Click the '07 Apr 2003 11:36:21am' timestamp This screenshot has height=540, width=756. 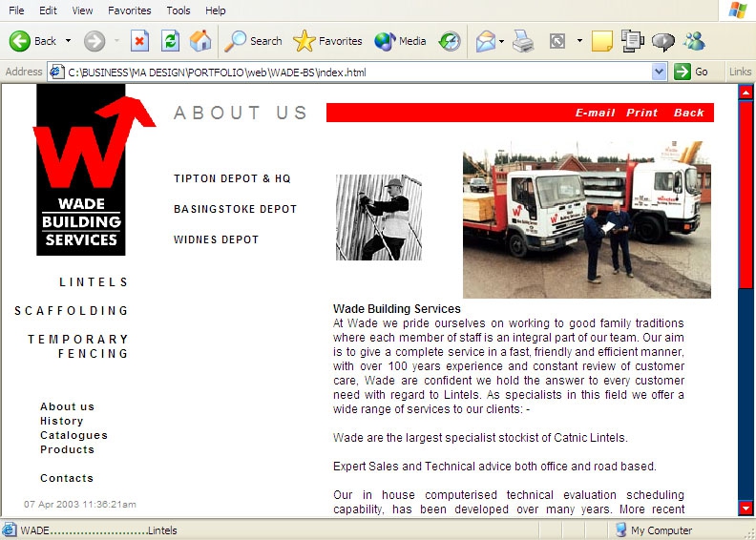click(x=80, y=505)
